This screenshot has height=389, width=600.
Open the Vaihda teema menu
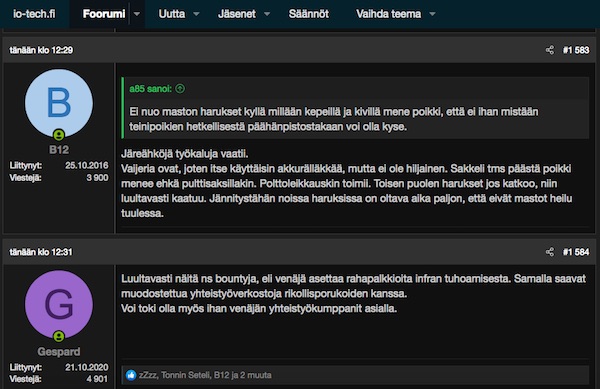click(388, 14)
